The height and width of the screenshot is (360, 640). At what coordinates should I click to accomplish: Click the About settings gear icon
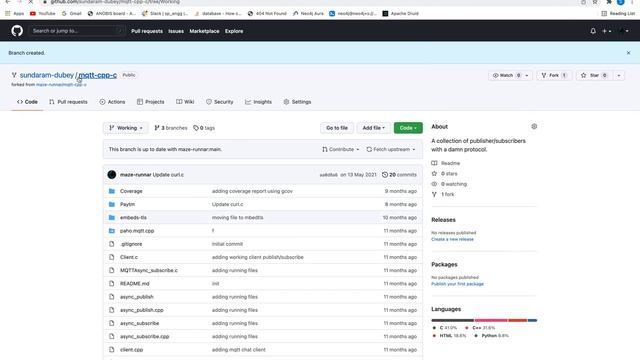click(x=534, y=127)
